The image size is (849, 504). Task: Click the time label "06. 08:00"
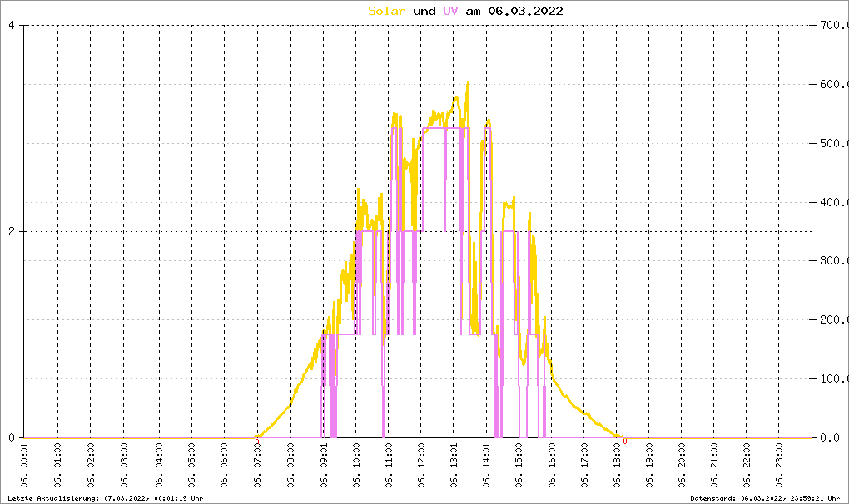pyautogui.click(x=290, y=466)
